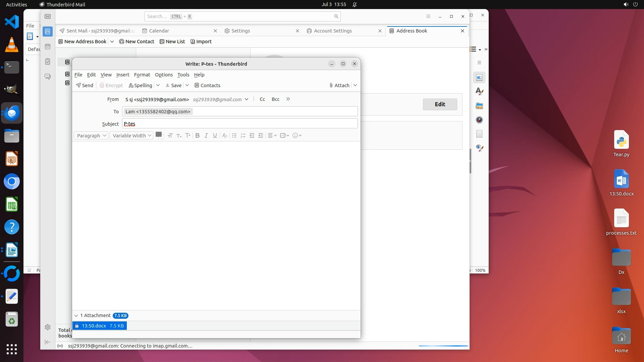
Task: Pick the text color swatch
Action: pos(159,134)
